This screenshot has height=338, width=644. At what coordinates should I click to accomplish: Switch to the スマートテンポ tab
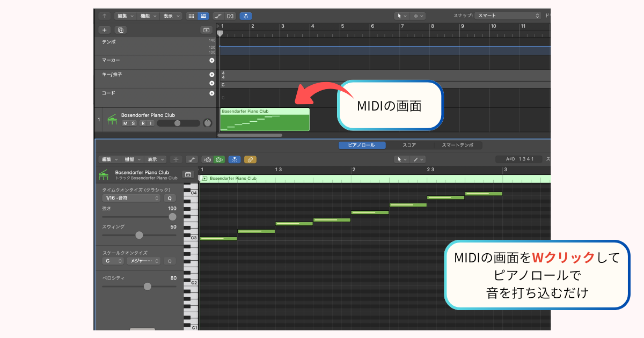tap(458, 145)
